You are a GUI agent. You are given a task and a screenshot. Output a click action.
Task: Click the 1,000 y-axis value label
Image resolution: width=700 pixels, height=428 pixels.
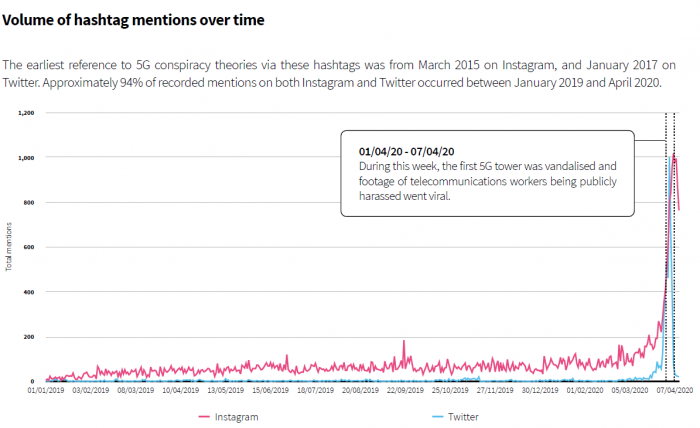(x=27, y=158)
